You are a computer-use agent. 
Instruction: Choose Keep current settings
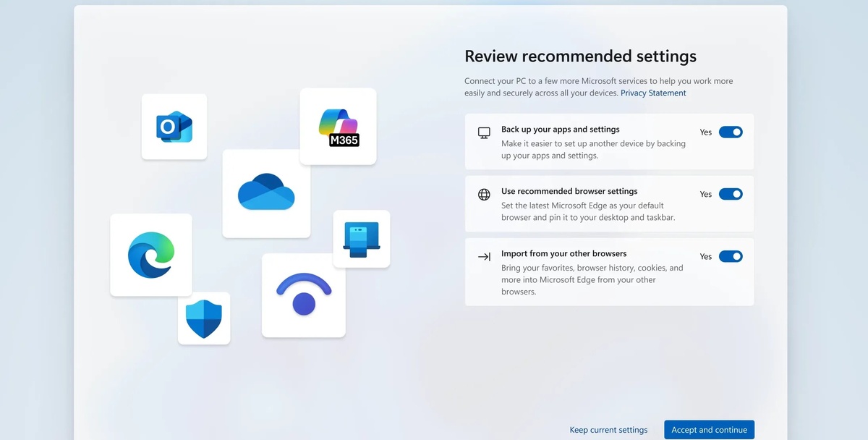click(608, 430)
